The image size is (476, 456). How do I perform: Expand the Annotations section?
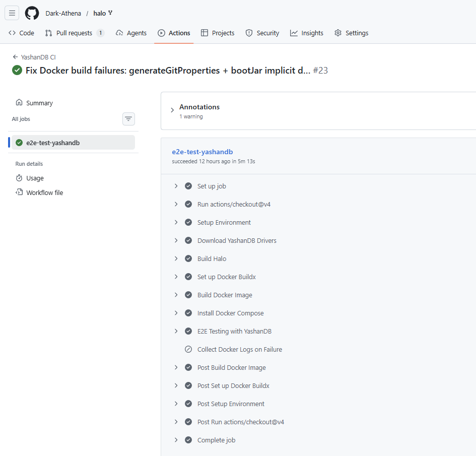click(172, 110)
